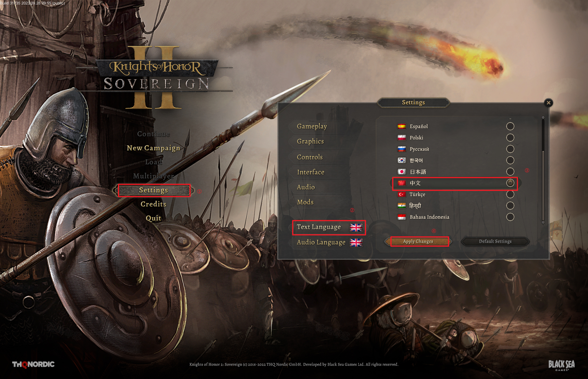Start a New Campaign from main menu
Screen dimensions: 588x379
coord(153,148)
